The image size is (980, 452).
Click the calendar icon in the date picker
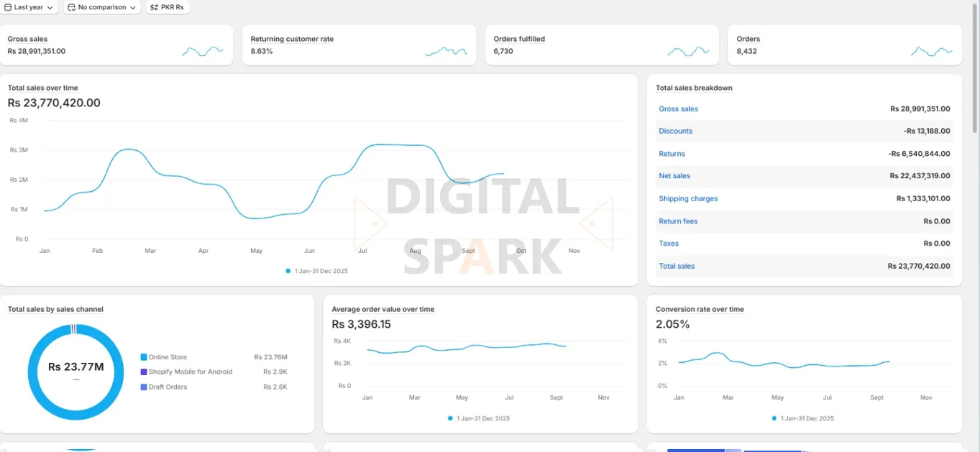pos(10,7)
